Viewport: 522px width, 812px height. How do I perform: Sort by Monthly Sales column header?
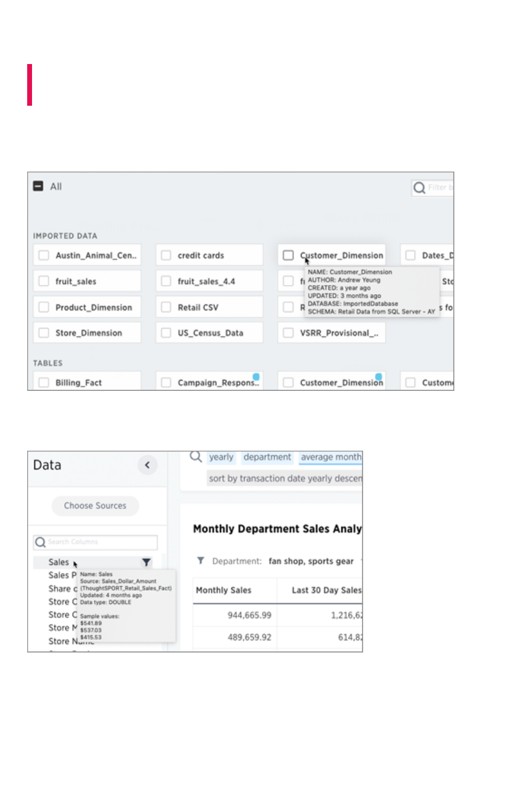pyautogui.click(x=224, y=590)
